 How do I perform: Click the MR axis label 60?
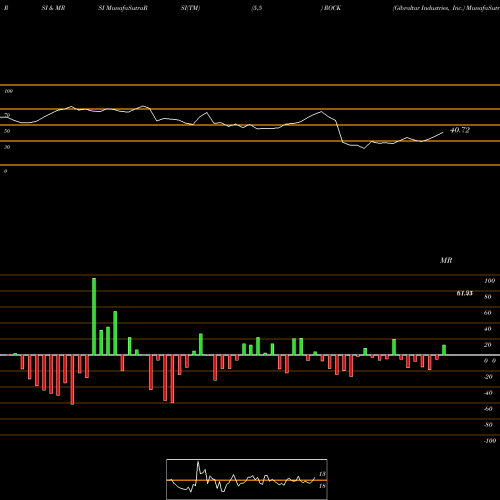tap(488, 313)
